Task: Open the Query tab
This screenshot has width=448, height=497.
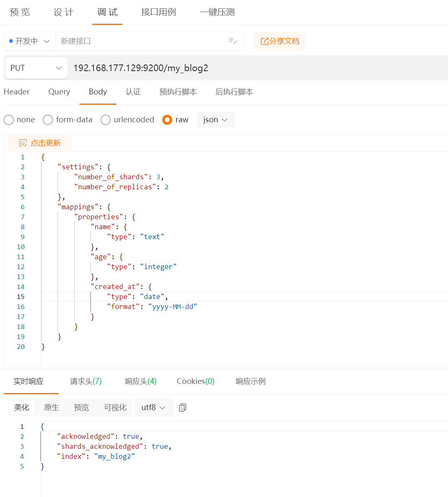Action: tap(59, 92)
